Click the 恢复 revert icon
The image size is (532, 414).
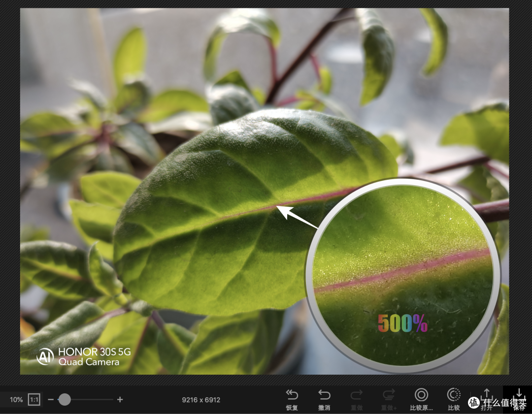292,395
